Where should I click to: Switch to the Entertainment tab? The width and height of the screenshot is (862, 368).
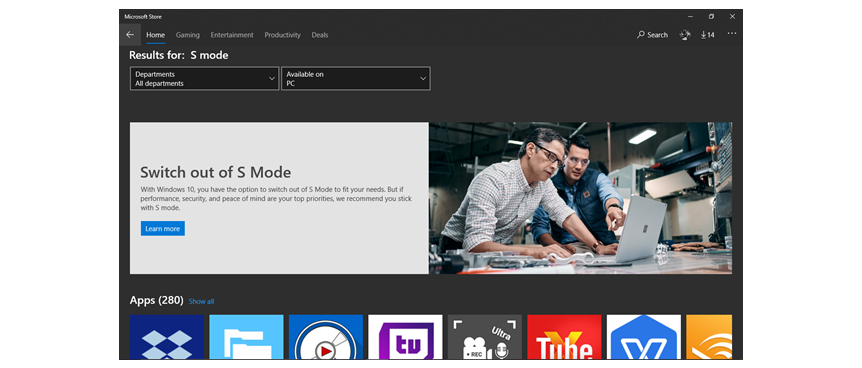(x=232, y=35)
